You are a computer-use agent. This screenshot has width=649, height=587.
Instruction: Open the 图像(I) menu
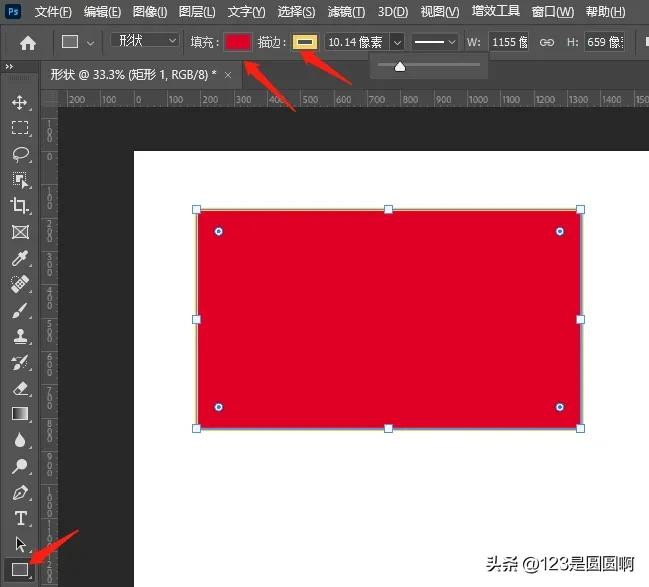click(150, 12)
